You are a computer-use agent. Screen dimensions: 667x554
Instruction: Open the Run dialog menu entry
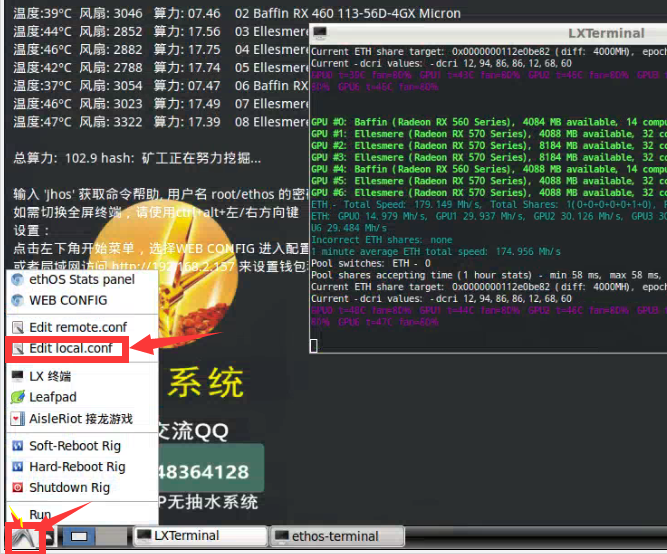tap(40, 514)
